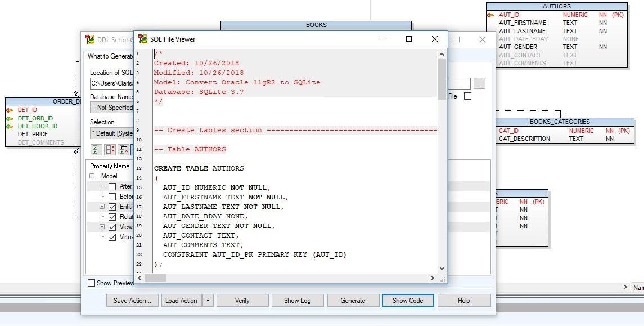The height and width of the screenshot is (326, 644).
Task: Click the SQL viewer horizontal scrollbar thumb
Action: [x=156, y=278]
